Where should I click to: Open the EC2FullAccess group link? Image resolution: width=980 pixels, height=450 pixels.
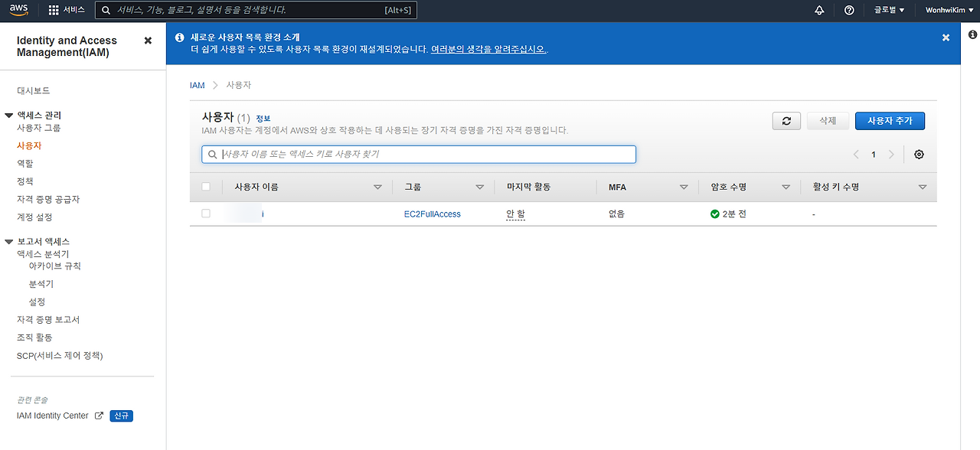tap(433, 214)
